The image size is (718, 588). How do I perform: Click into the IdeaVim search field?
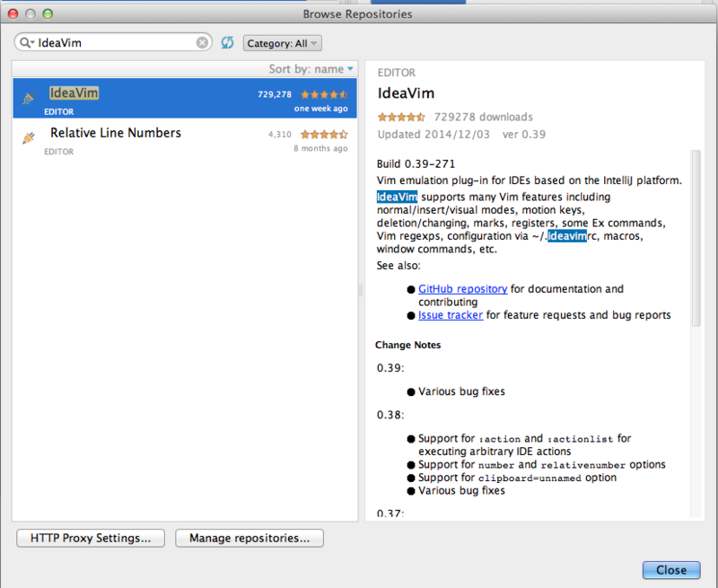pos(115,42)
